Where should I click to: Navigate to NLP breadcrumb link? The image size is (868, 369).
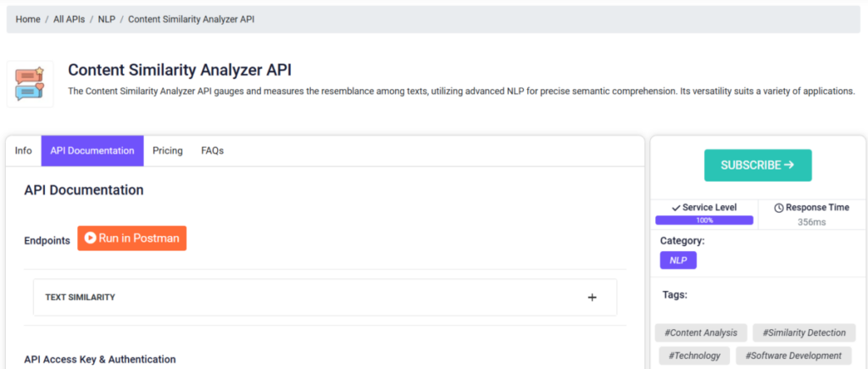pyautogui.click(x=107, y=20)
